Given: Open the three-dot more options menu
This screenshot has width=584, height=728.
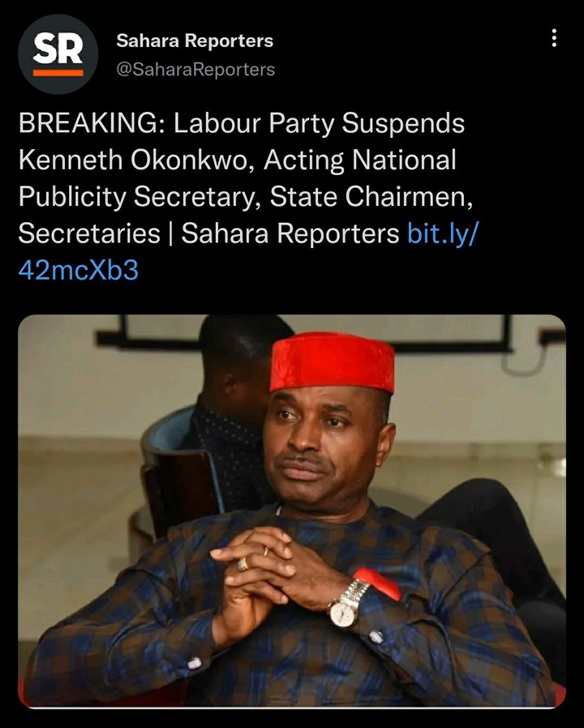Looking at the screenshot, I should (x=554, y=38).
